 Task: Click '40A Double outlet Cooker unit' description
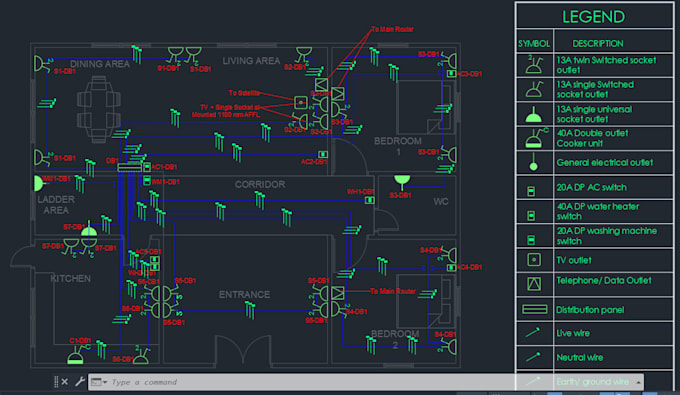click(592, 138)
